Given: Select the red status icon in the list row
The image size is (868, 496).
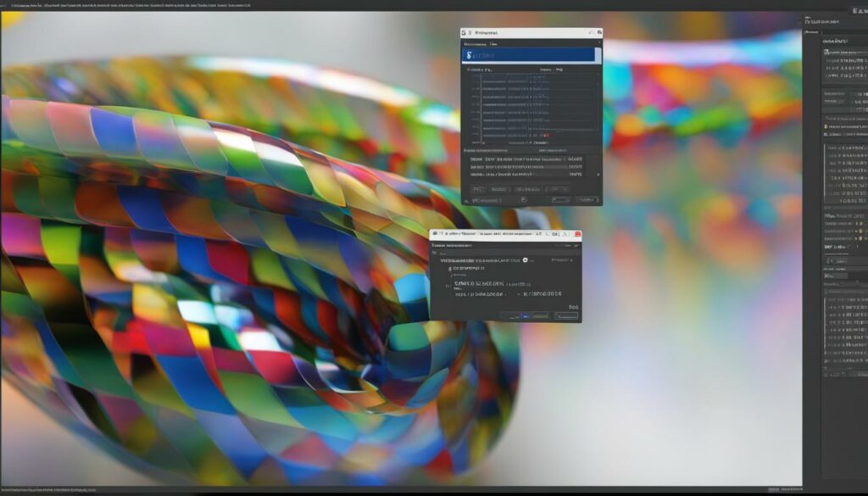Looking at the screenshot, I should (543, 133).
